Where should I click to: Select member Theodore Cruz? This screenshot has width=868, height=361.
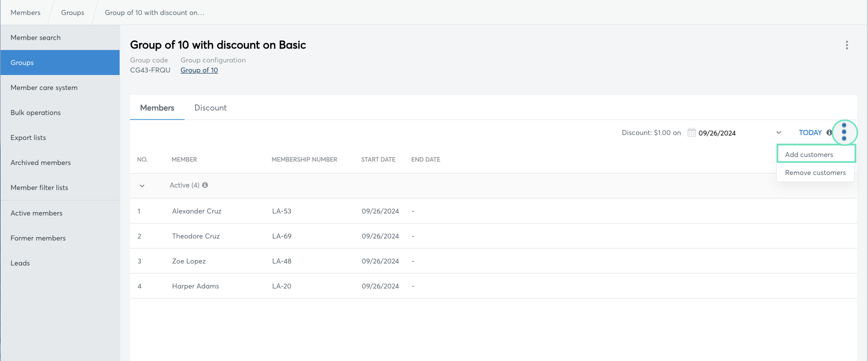coord(196,236)
